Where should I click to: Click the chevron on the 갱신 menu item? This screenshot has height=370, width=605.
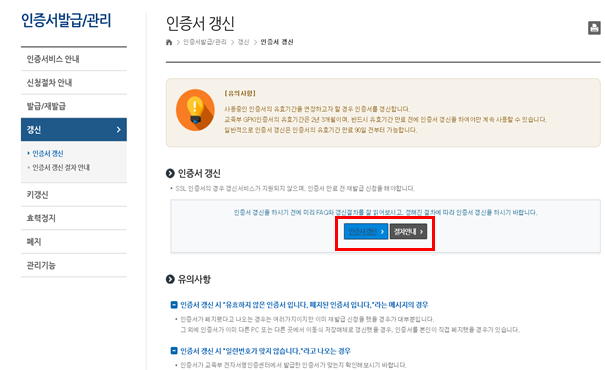[118, 130]
